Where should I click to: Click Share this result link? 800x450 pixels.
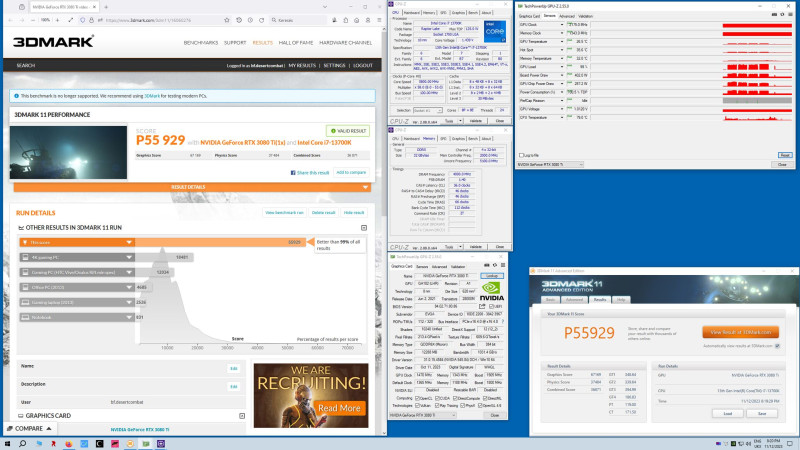pyautogui.click(x=310, y=173)
